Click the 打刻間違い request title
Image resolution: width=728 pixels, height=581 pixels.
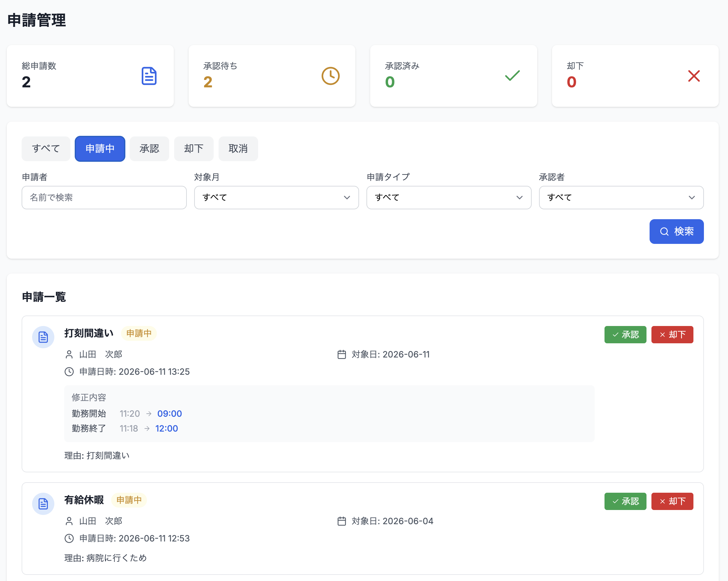tap(89, 333)
